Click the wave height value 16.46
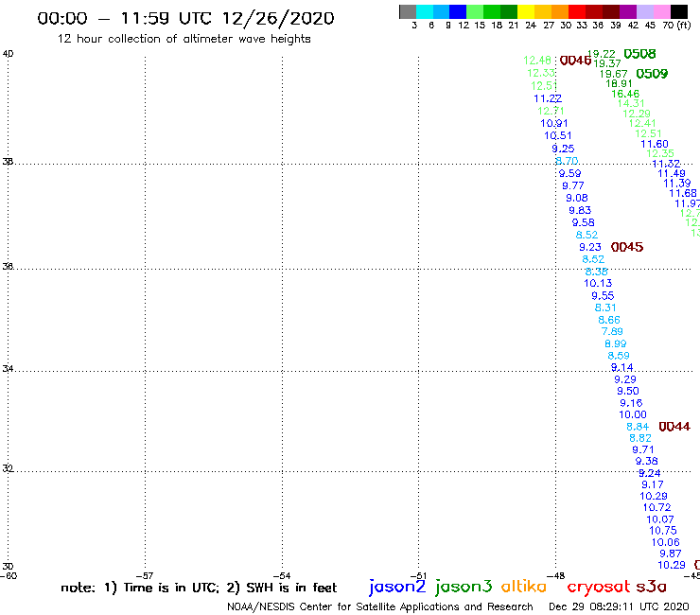The image size is (700, 615). tap(625, 94)
